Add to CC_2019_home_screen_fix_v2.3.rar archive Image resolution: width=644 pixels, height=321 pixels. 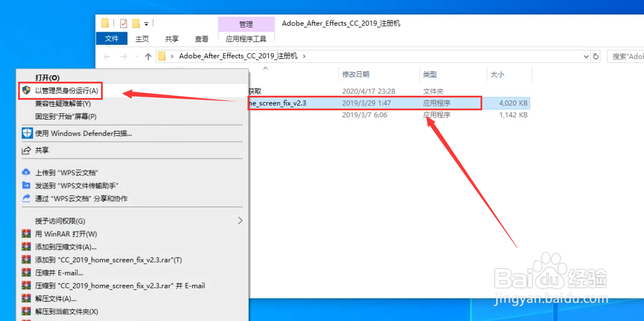tap(109, 260)
